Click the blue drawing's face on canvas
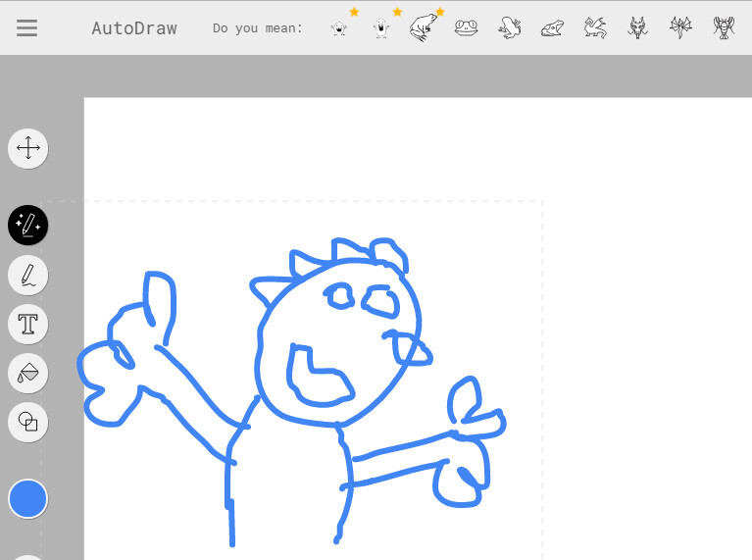Viewport: 752px width, 560px height. coord(339,342)
